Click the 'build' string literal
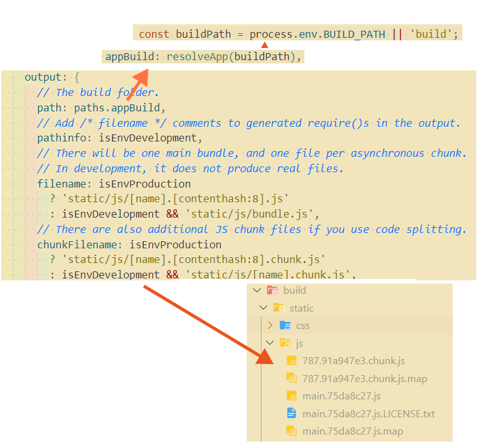 430,34
